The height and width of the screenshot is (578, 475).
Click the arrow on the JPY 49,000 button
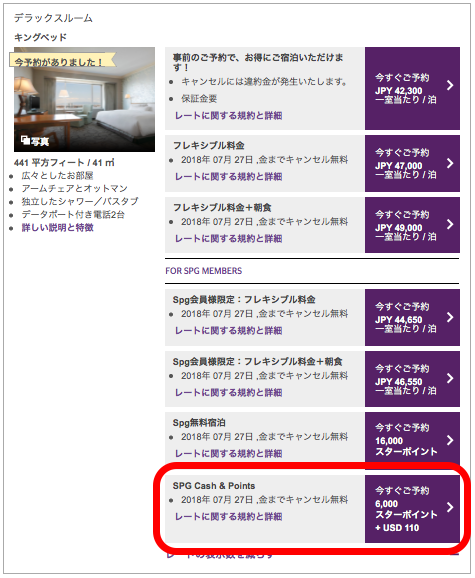point(450,224)
